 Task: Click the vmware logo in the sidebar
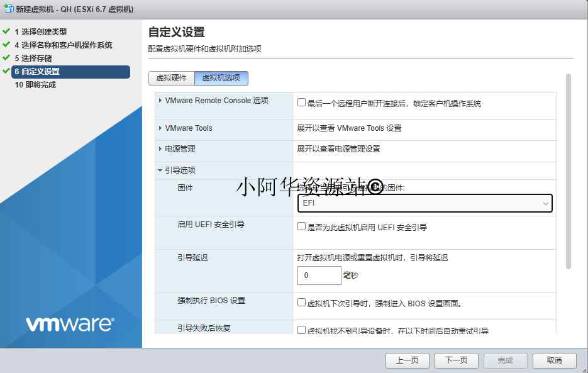69,323
